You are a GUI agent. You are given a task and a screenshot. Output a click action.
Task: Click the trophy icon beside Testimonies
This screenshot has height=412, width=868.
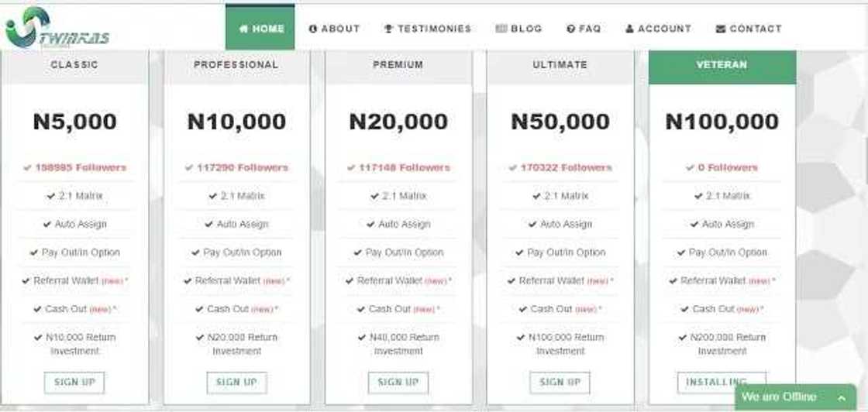pos(389,29)
